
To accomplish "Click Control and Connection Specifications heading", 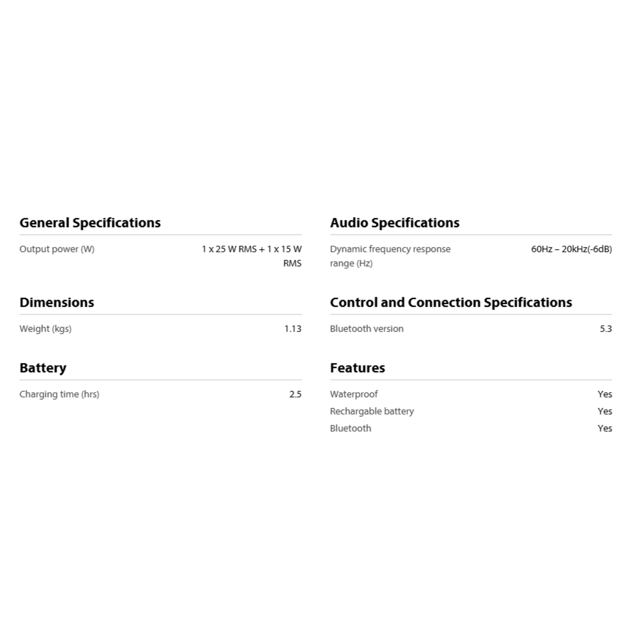I will tap(451, 302).
